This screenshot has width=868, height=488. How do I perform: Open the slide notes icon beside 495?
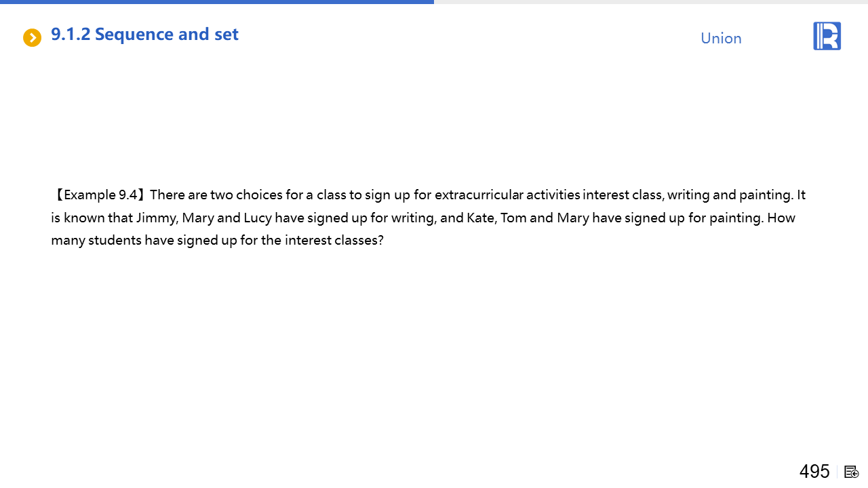pos(852,472)
